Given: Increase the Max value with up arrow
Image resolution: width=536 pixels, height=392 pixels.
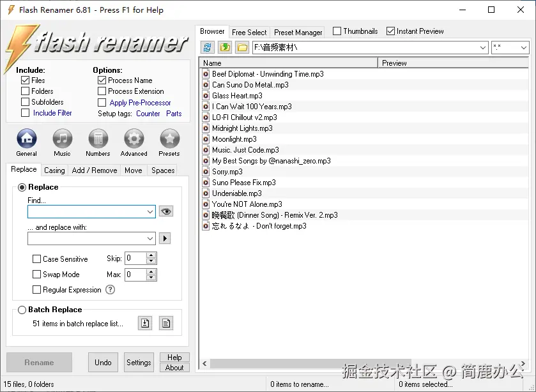Looking at the screenshot, I should pos(151,272).
